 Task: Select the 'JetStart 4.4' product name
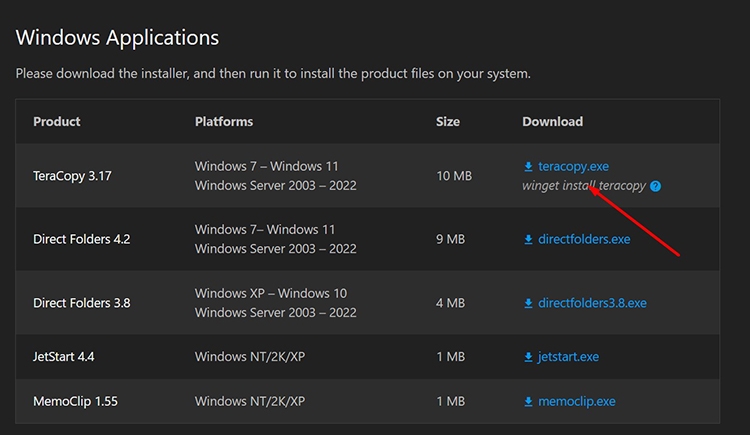click(64, 357)
